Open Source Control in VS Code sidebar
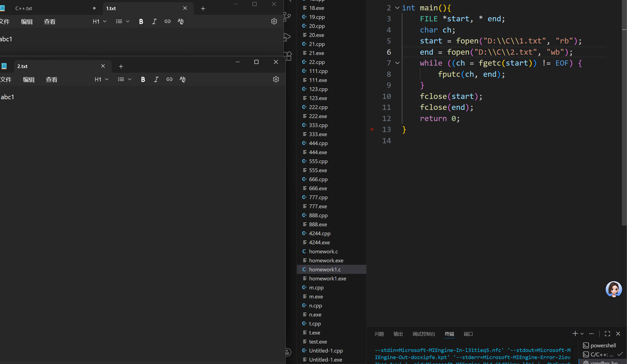This screenshot has height=364, width=627. [287, 17]
